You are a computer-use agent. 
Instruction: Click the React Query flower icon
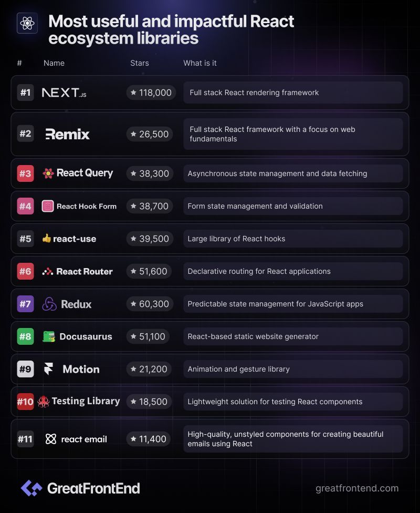tap(48, 173)
